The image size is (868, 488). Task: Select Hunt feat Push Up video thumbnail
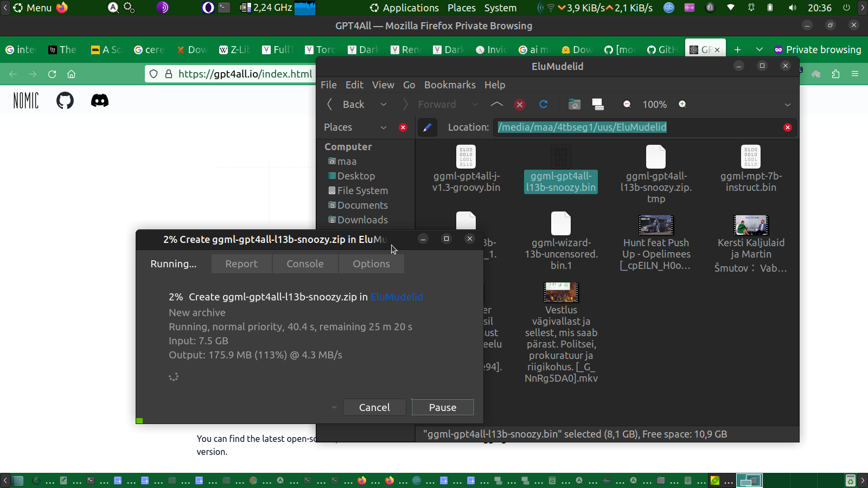click(656, 224)
